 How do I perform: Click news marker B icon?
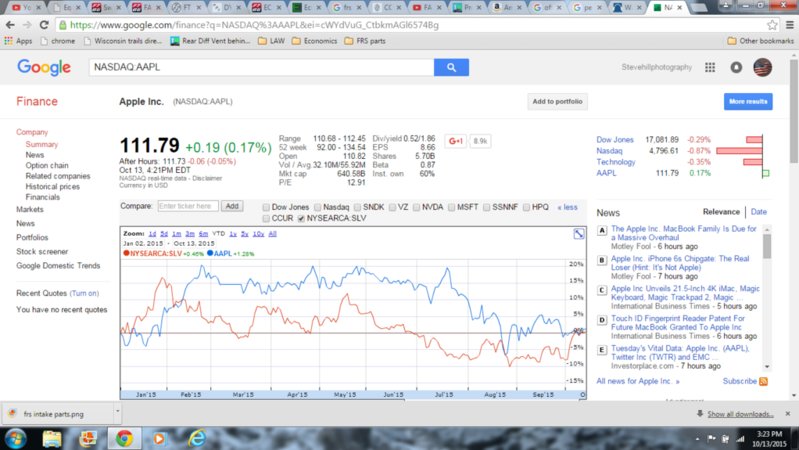click(602, 260)
